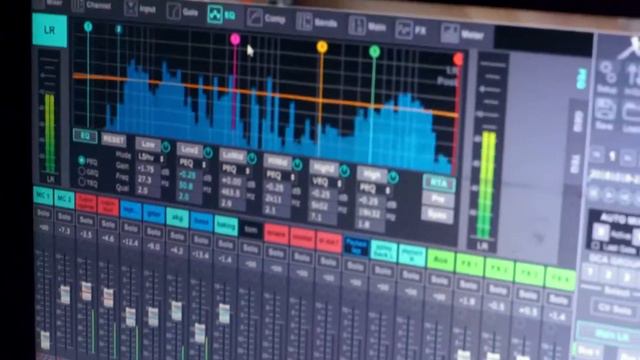Select the green EQ band handle
640x360 pixels.
[374, 51]
